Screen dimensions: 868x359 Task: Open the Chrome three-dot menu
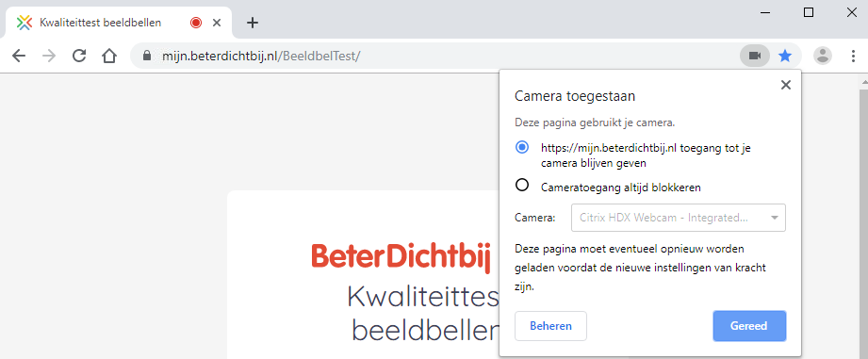coord(853,56)
